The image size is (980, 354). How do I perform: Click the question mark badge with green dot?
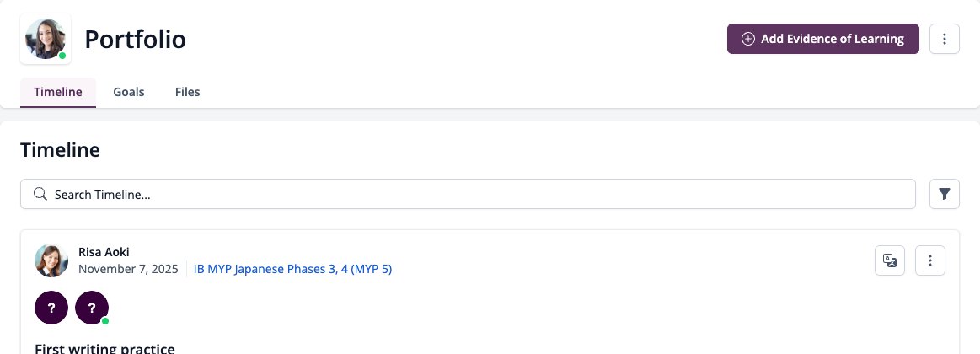92,308
